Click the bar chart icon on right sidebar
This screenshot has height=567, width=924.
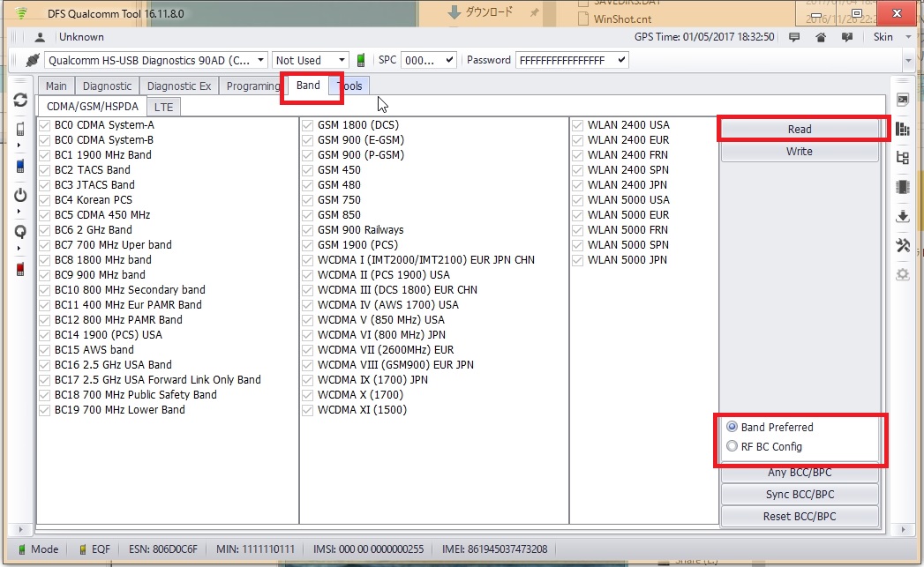[x=902, y=129]
